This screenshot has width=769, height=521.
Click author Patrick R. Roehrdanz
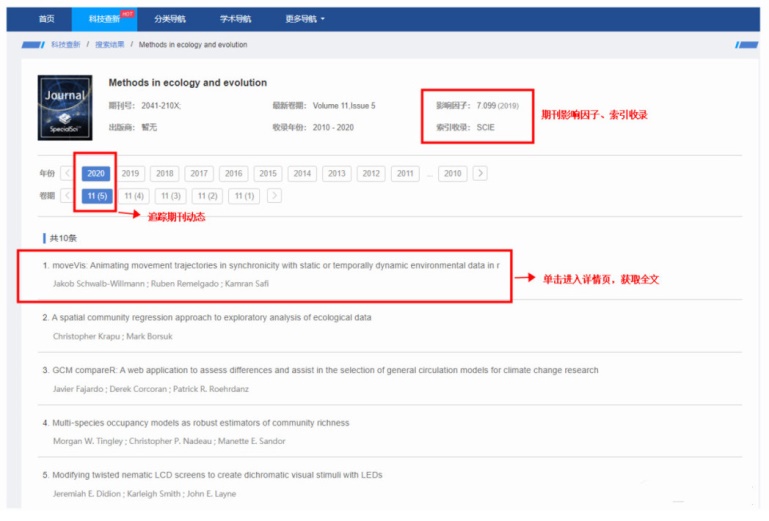211,389
